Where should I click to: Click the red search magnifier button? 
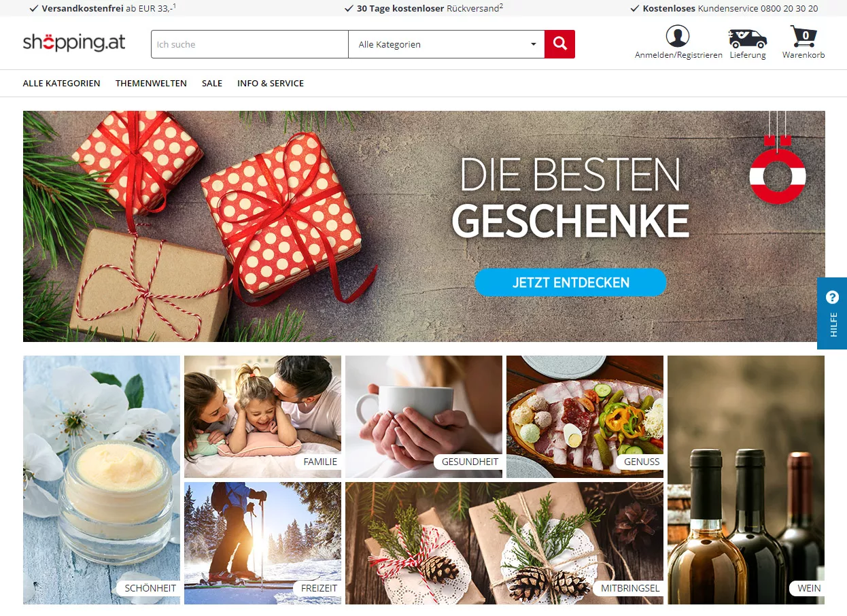pyautogui.click(x=559, y=44)
